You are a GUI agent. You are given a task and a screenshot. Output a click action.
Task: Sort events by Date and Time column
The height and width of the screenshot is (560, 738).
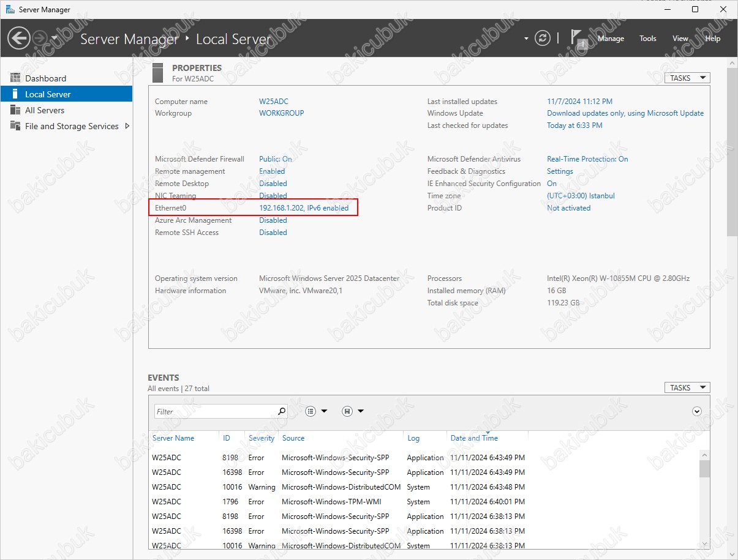click(474, 438)
